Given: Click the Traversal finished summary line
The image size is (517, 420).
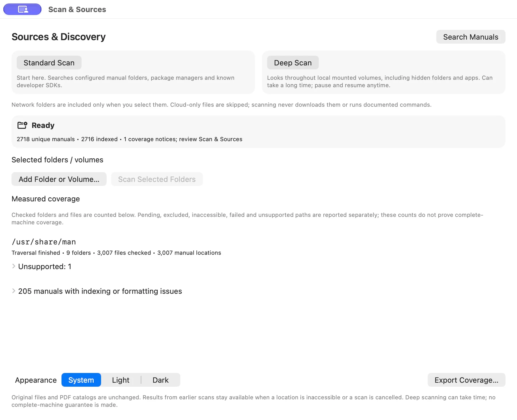Looking at the screenshot, I should click(116, 253).
